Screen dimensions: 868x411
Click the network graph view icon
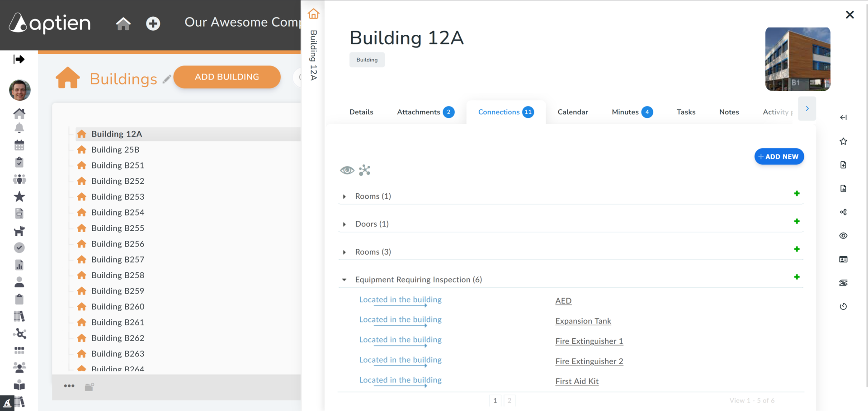(x=365, y=170)
